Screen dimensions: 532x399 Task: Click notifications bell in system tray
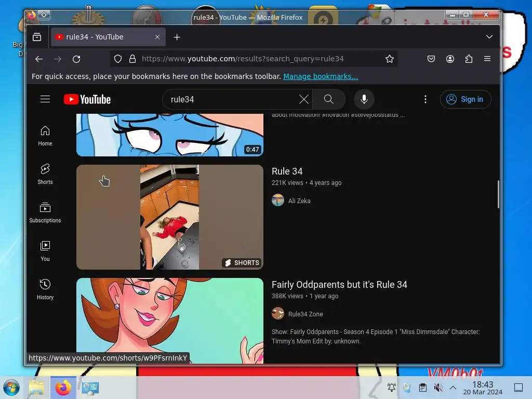[x=392, y=387]
